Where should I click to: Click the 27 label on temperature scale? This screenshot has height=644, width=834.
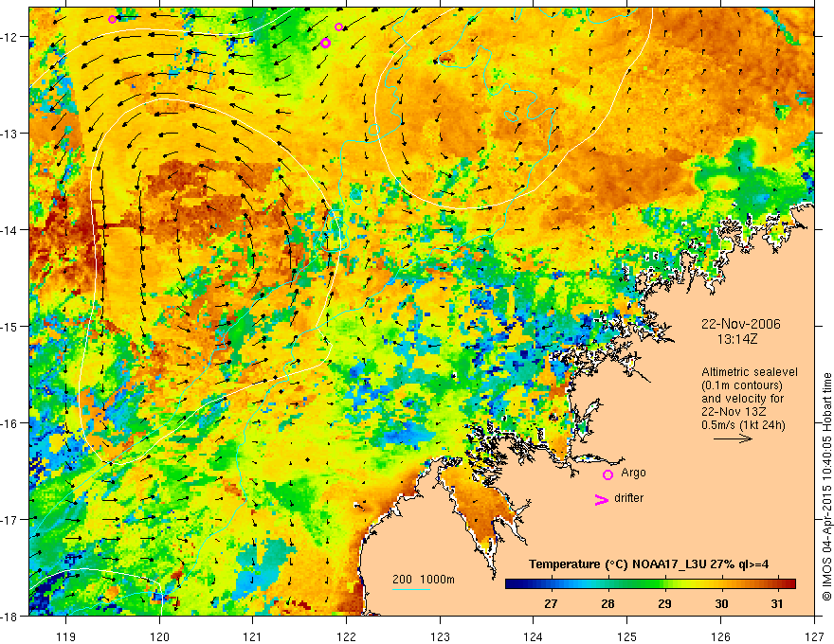pyautogui.click(x=551, y=603)
